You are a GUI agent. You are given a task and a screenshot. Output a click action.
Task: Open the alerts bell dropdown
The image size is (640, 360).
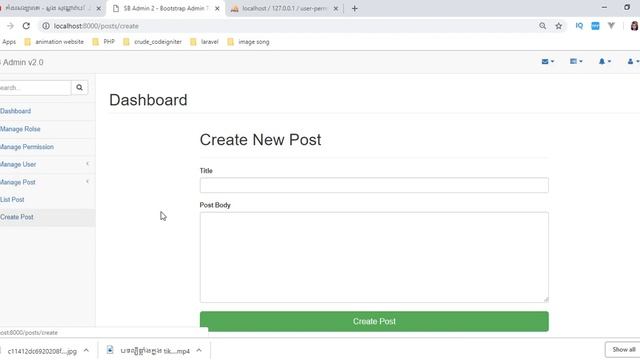(604, 61)
